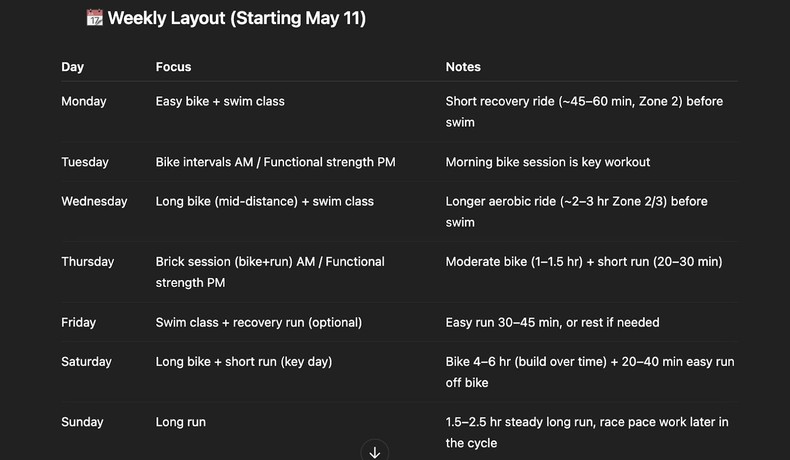Click the Wednesday row label
This screenshot has height=460, width=790.
(94, 201)
